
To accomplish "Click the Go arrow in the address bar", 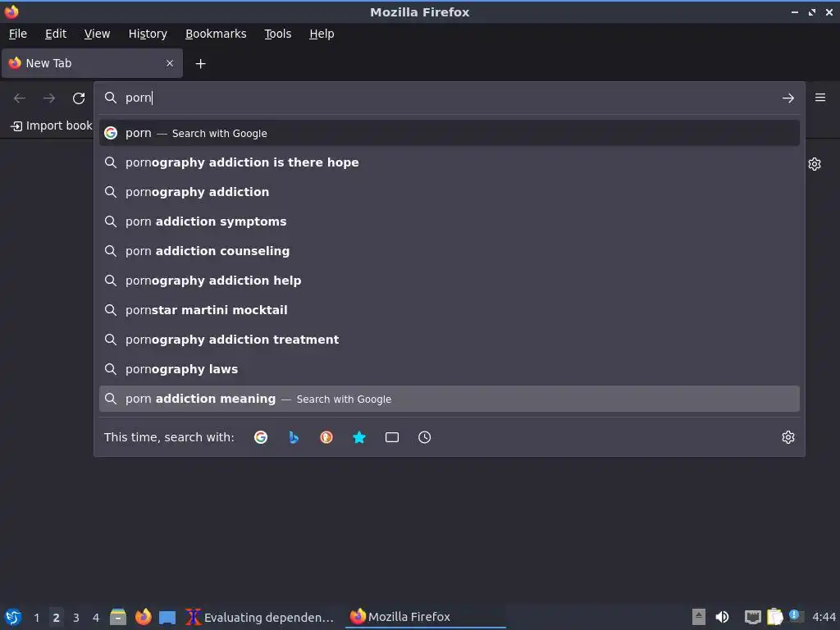I will tap(787, 98).
